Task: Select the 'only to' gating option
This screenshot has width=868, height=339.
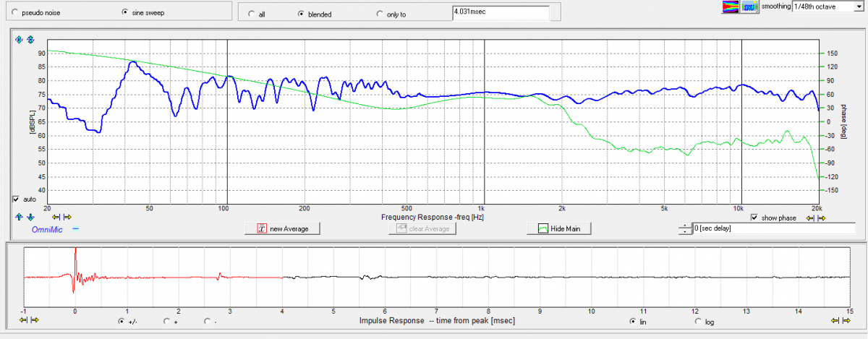Action: 380,14
